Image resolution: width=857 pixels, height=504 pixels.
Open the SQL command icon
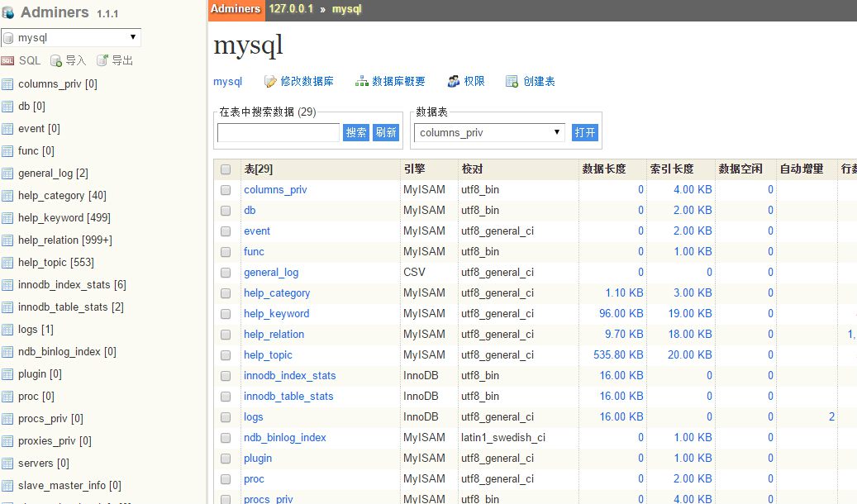[7, 60]
